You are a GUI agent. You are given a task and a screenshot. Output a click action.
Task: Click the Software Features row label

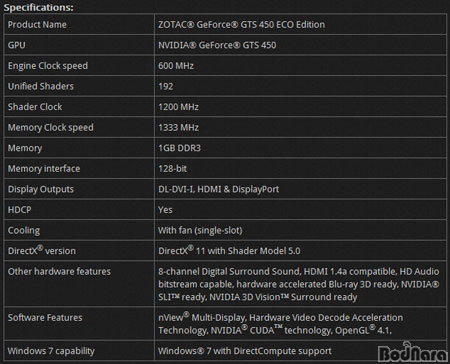tap(45, 318)
